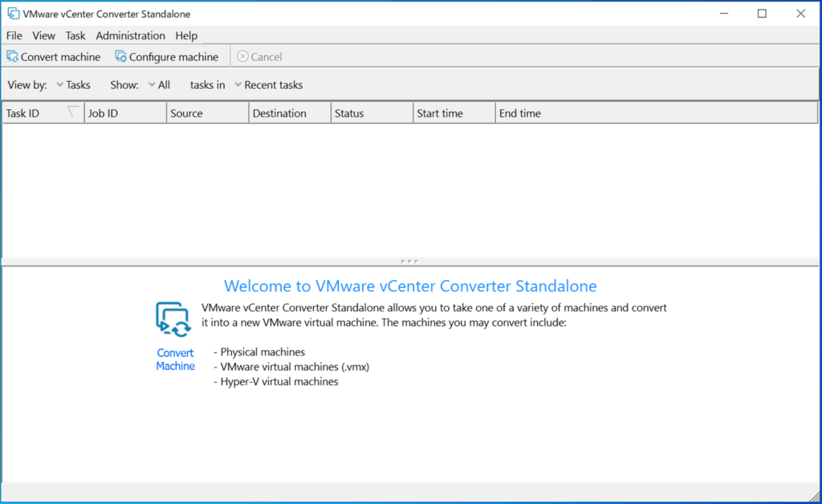Open the File menu

[x=14, y=35]
